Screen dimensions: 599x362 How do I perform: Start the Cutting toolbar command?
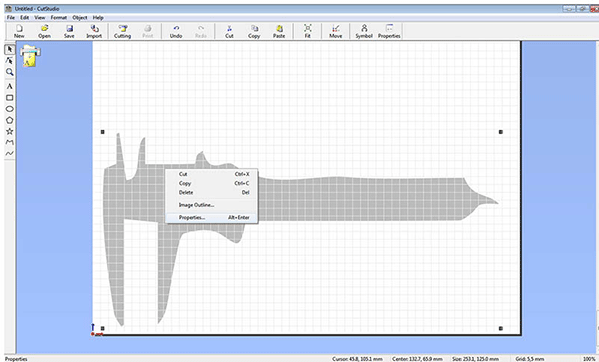(122, 31)
